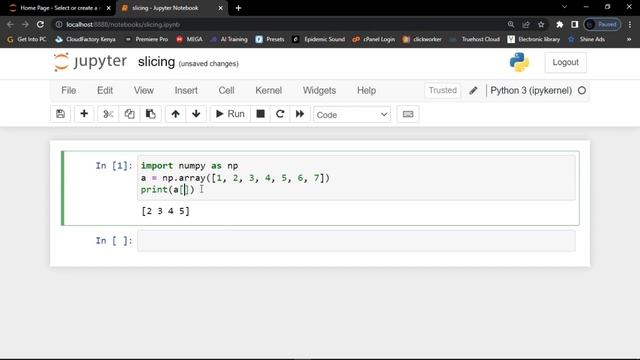
Task: Click the Jupyter logo
Action: (x=90, y=62)
